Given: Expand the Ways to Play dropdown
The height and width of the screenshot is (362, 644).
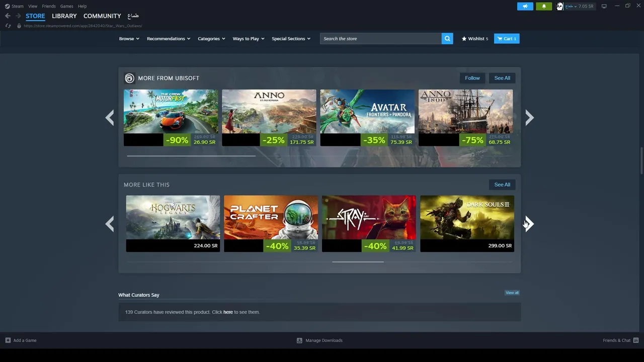Looking at the screenshot, I should (x=249, y=39).
